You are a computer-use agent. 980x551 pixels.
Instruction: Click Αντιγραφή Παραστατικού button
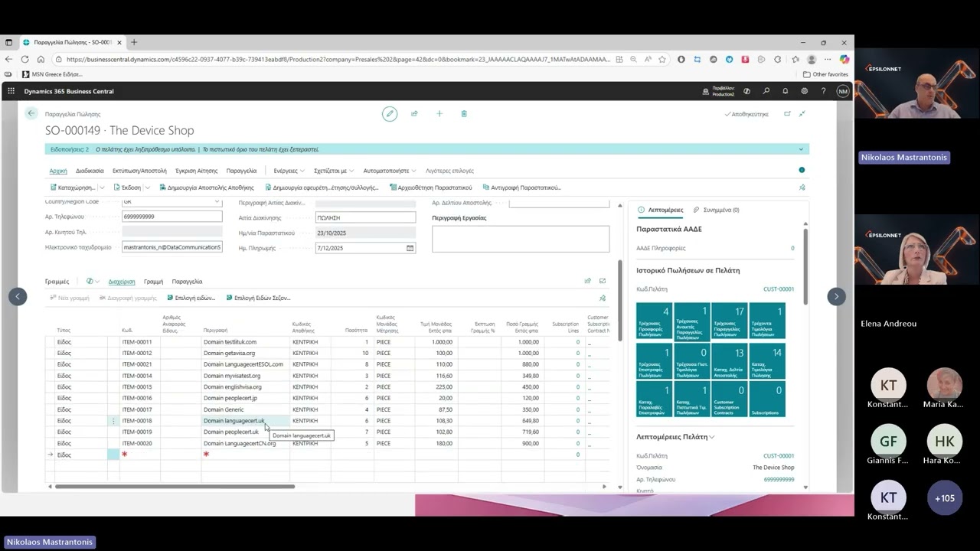click(x=521, y=187)
